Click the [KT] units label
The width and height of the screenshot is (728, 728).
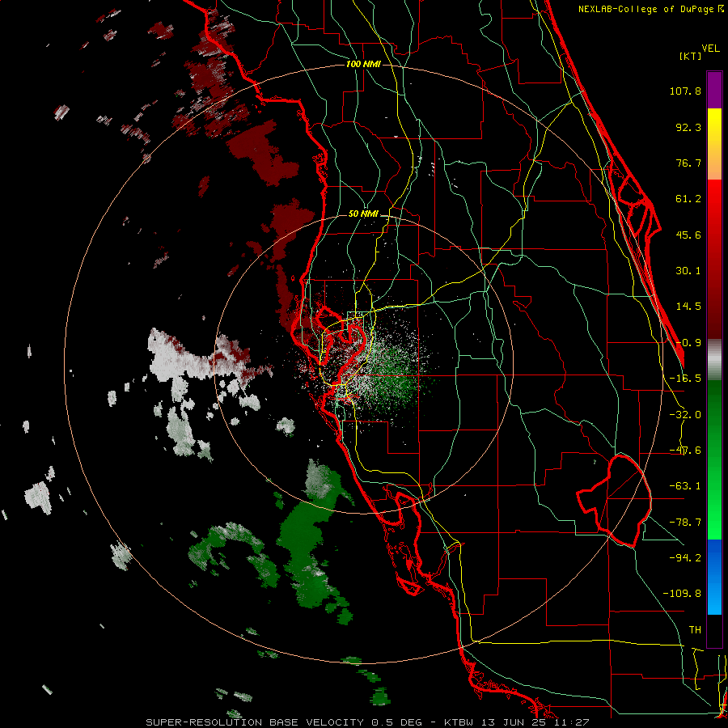click(x=691, y=56)
